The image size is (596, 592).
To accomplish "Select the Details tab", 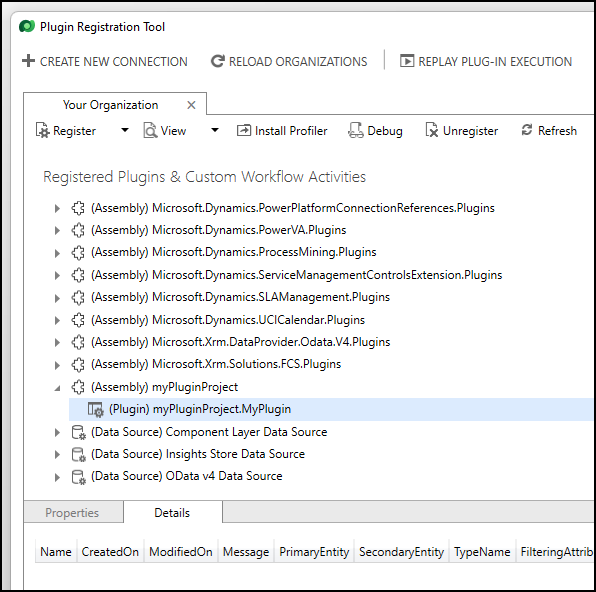I will [173, 513].
